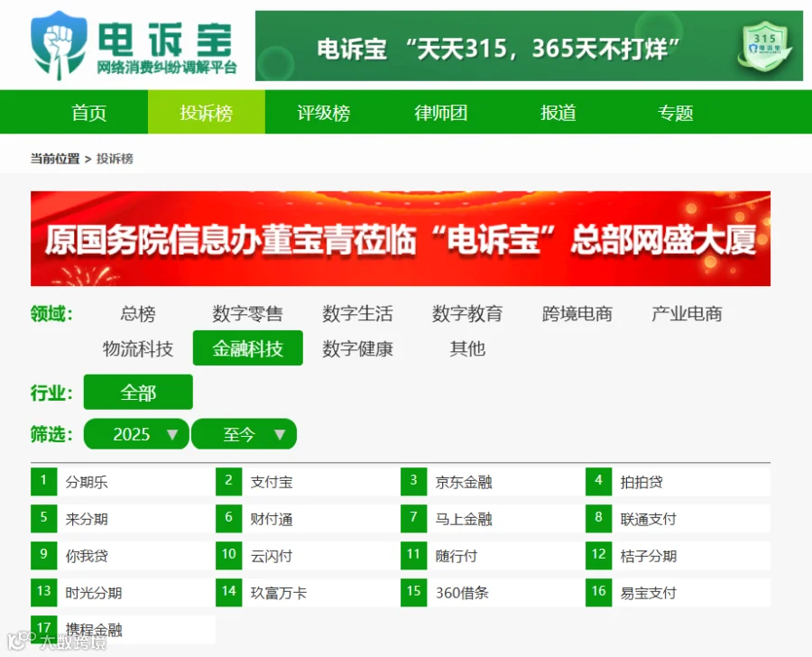Go to the 报道 tab
Image resolution: width=812 pixels, height=657 pixels.
[558, 112]
